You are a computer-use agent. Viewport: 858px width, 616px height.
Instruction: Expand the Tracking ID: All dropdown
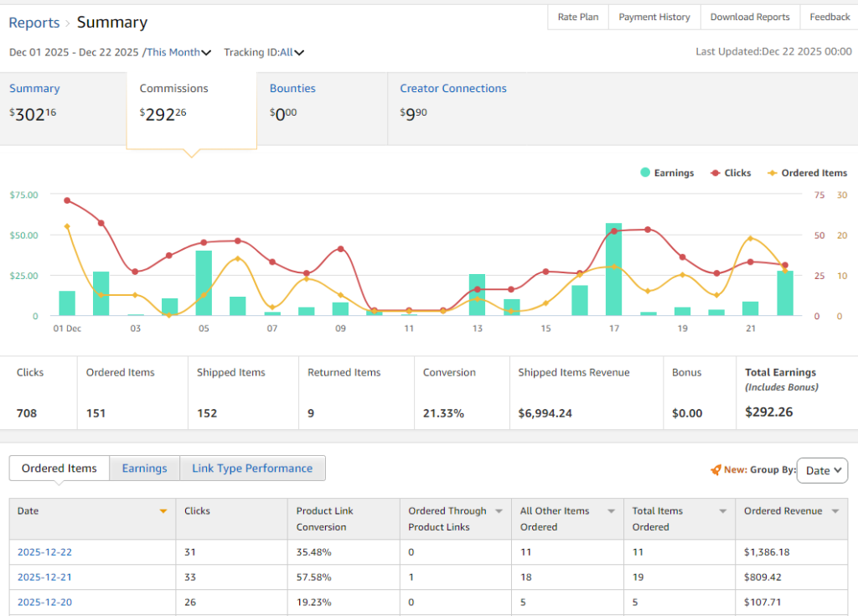(x=264, y=52)
